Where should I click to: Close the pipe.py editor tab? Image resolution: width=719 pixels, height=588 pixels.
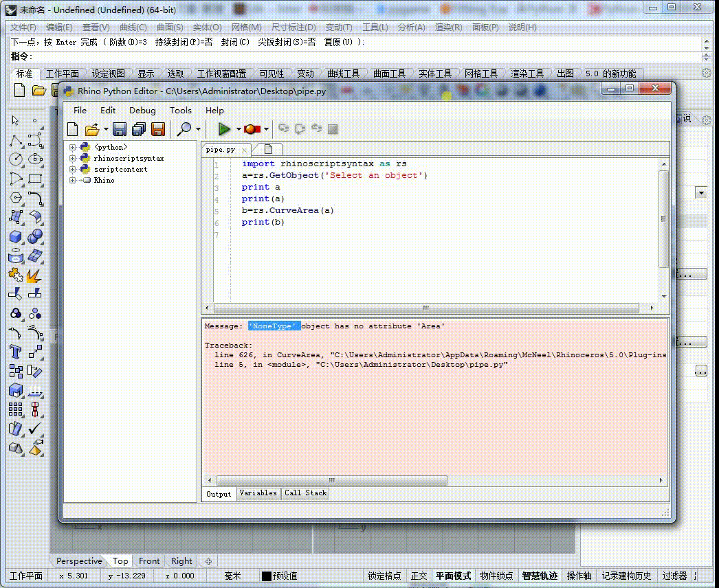coord(245,150)
